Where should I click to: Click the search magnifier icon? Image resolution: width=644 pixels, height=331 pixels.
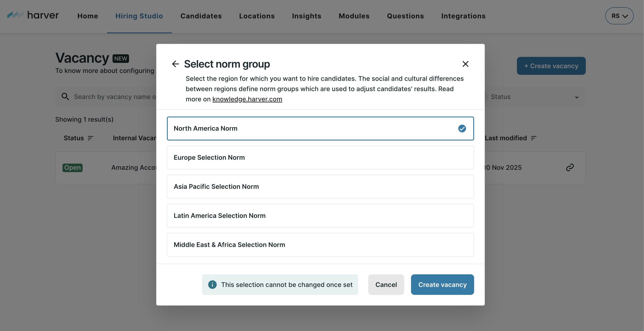(65, 97)
